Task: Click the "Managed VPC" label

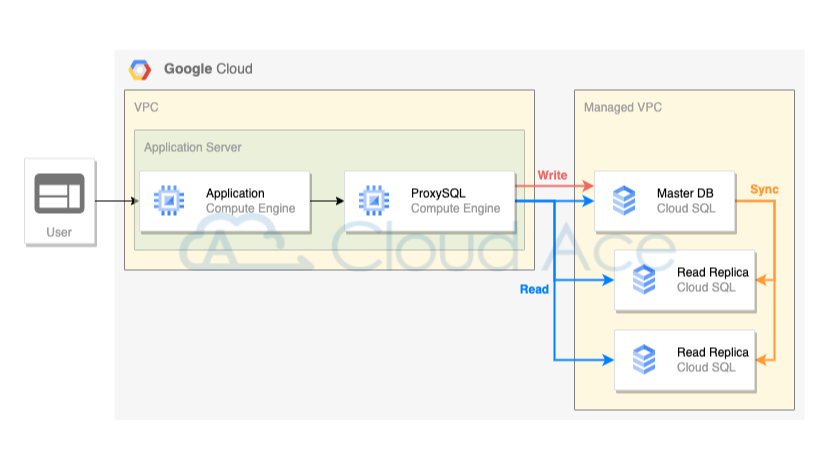Action: pos(622,107)
